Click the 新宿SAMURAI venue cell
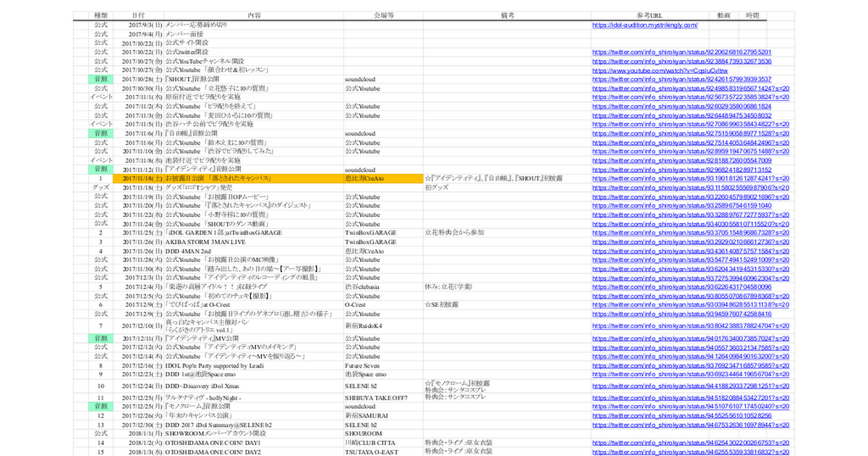868x456 pixels. click(383, 416)
